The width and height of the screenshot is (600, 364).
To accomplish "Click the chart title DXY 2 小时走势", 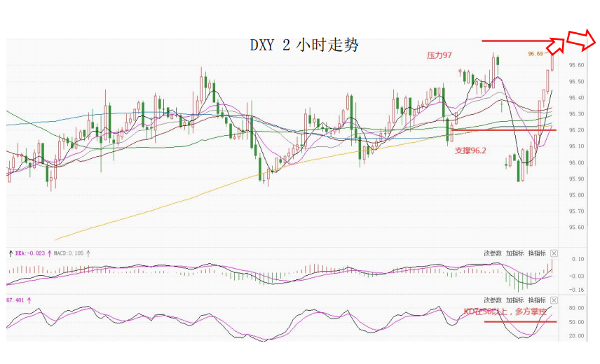I will pyautogui.click(x=304, y=45).
